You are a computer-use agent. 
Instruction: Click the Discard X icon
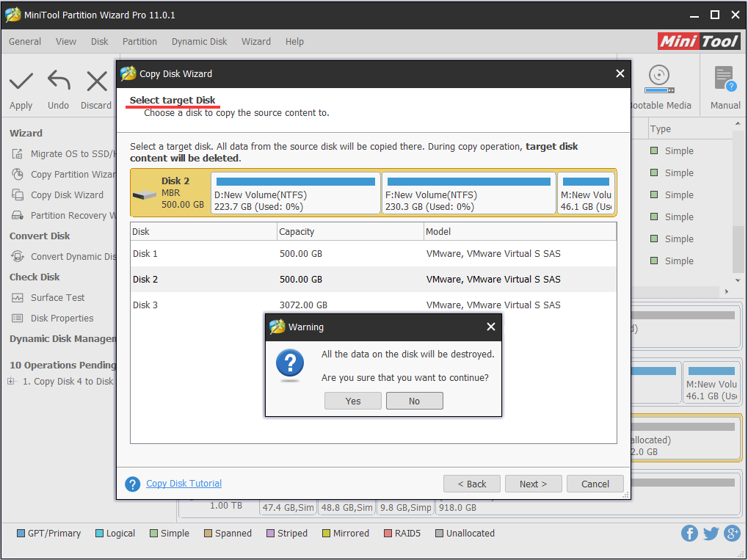pos(97,81)
